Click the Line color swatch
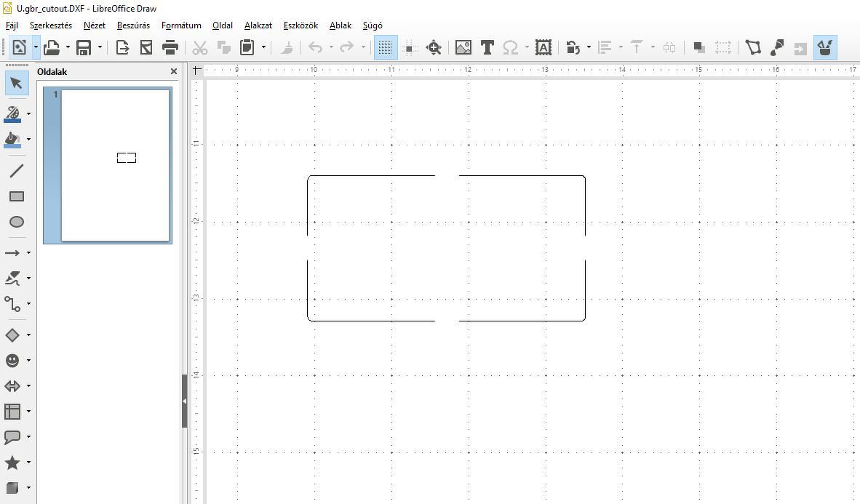Image resolution: width=860 pixels, height=504 pixels. pos(13,113)
